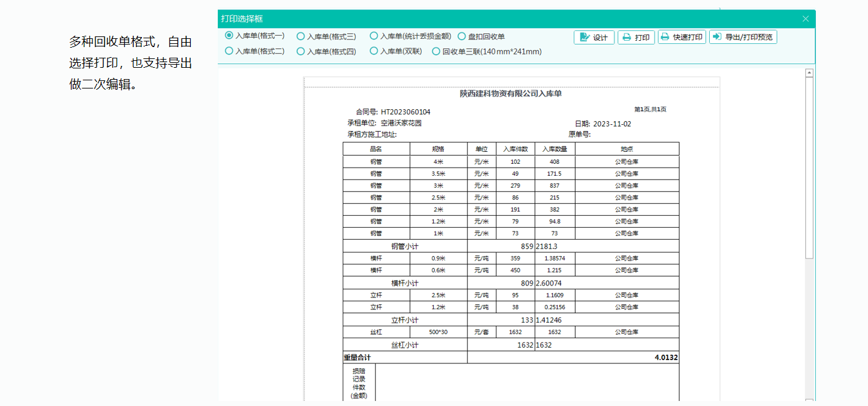Click the quantity value 1.38574
868x406 pixels.
pos(555,259)
